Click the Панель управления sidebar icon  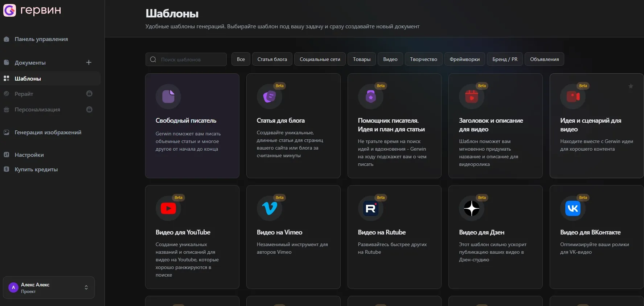coord(7,39)
